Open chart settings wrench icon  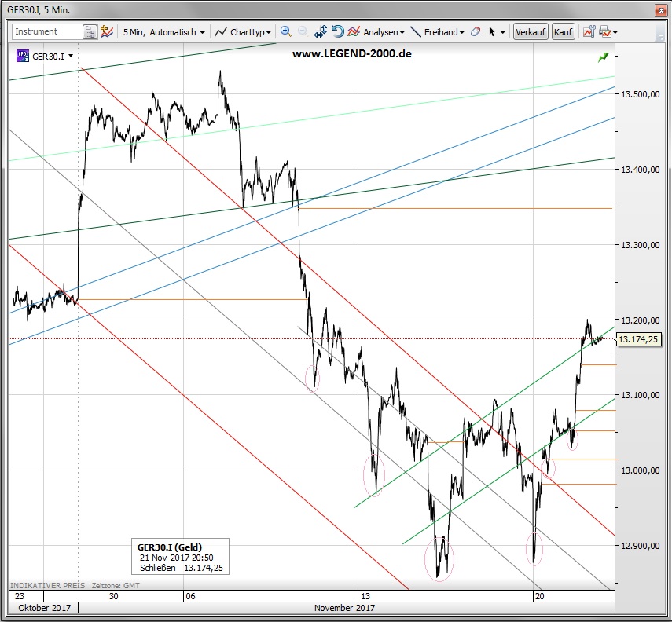(x=589, y=31)
